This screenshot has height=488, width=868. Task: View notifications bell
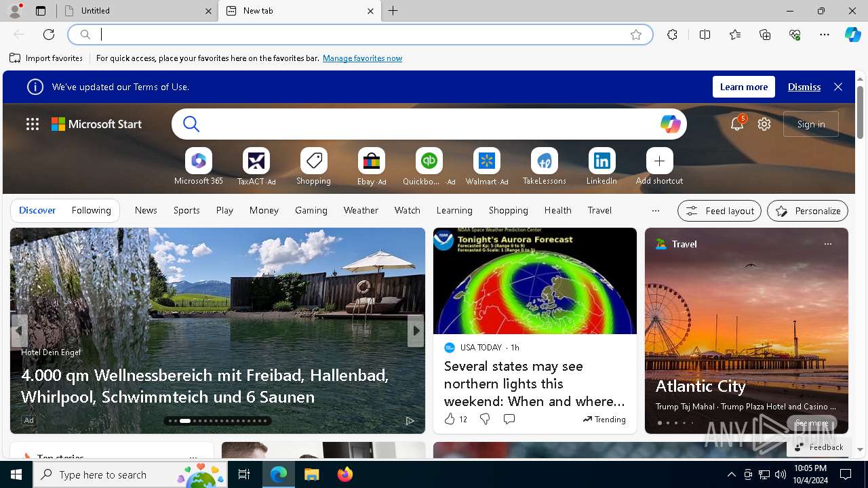click(737, 124)
